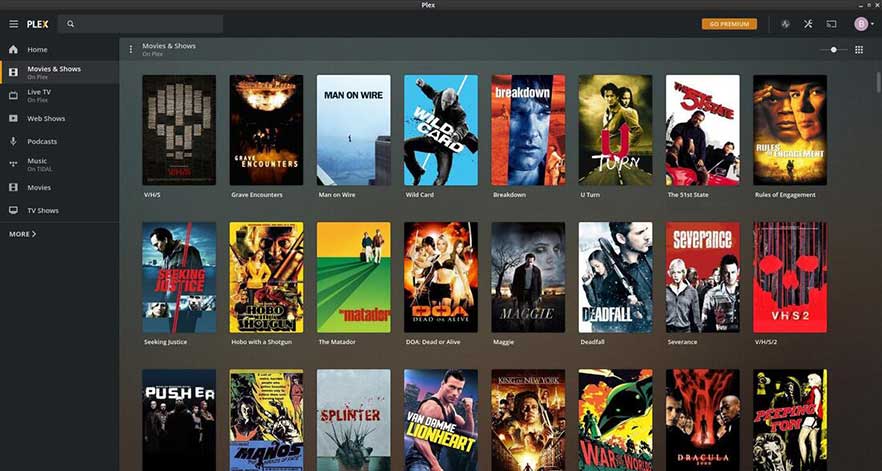Select Live TV in sidebar
This screenshot has height=471, width=882.
pos(60,95)
